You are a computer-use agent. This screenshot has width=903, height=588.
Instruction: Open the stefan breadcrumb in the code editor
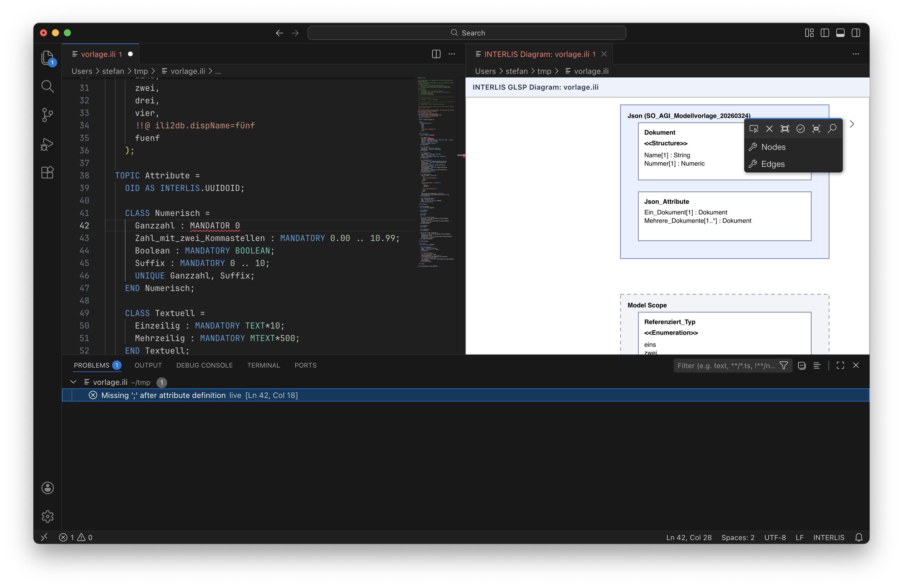click(x=113, y=71)
